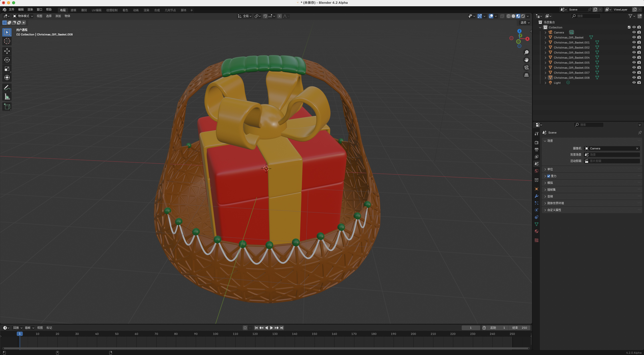This screenshot has height=355, width=644.
Task: Select the Scale tool
Action: [x=7, y=69]
